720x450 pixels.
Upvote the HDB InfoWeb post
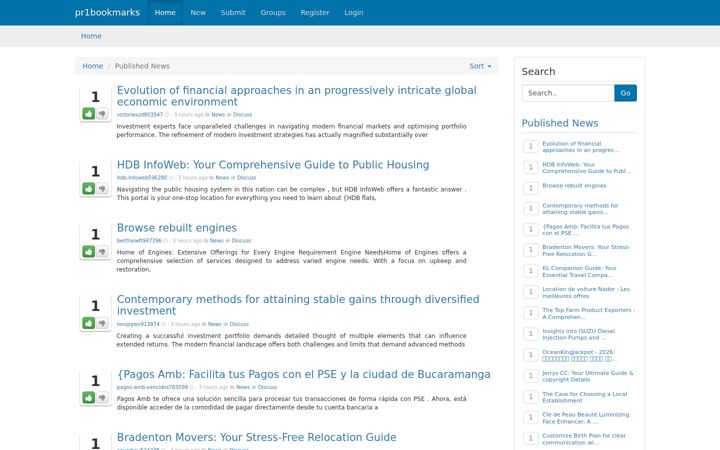[89, 188]
